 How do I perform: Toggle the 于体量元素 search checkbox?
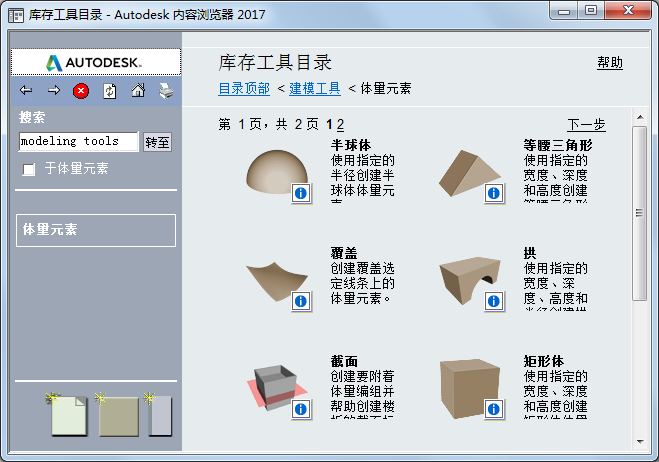tap(29, 169)
